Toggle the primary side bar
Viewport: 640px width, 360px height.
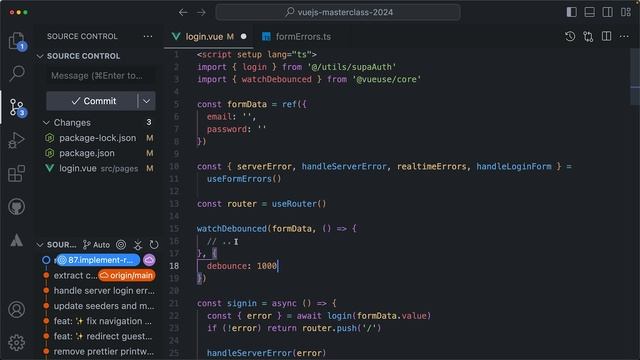point(571,12)
